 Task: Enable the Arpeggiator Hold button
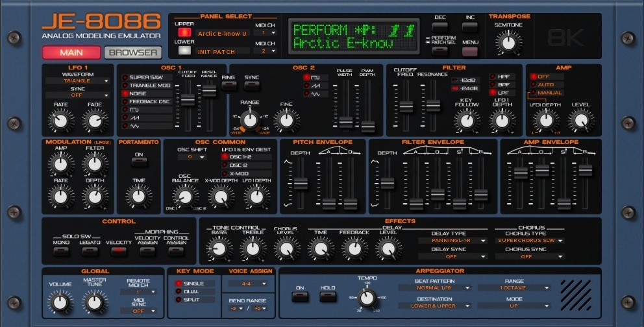pyautogui.click(x=327, y=297)
